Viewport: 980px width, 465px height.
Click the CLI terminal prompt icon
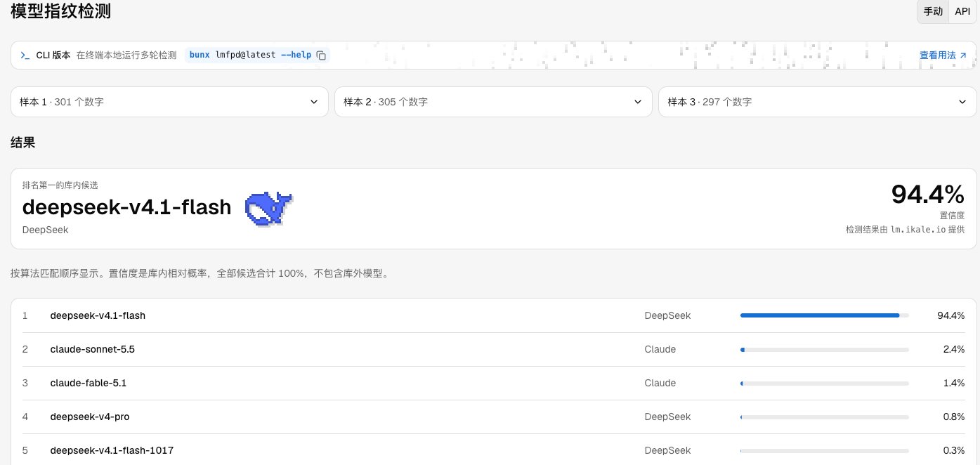[25, 55]
